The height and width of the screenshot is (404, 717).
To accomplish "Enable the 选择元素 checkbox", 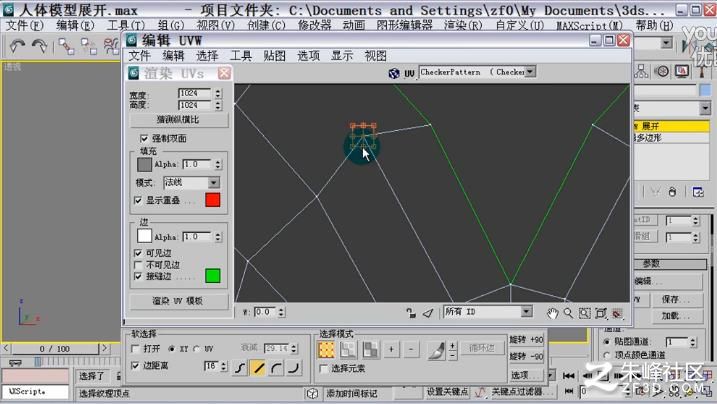I will coord(324,368).
